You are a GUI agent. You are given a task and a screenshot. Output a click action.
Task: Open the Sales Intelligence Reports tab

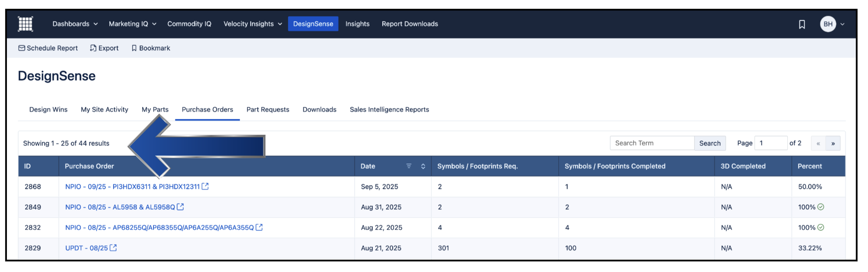[x=389, y=110]
